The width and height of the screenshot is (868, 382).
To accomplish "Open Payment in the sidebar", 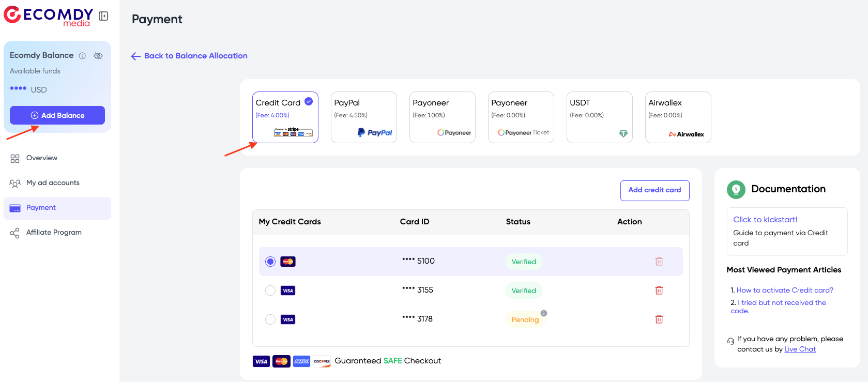I will click(x=57, y=208).
